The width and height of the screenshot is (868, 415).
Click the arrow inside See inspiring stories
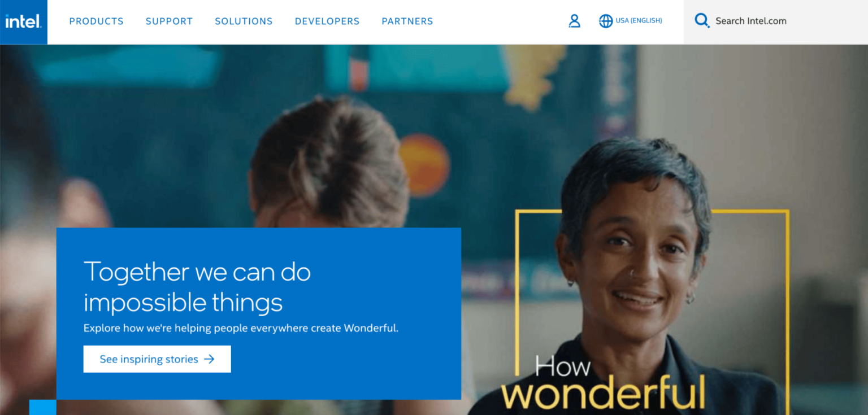click(209, 359)
